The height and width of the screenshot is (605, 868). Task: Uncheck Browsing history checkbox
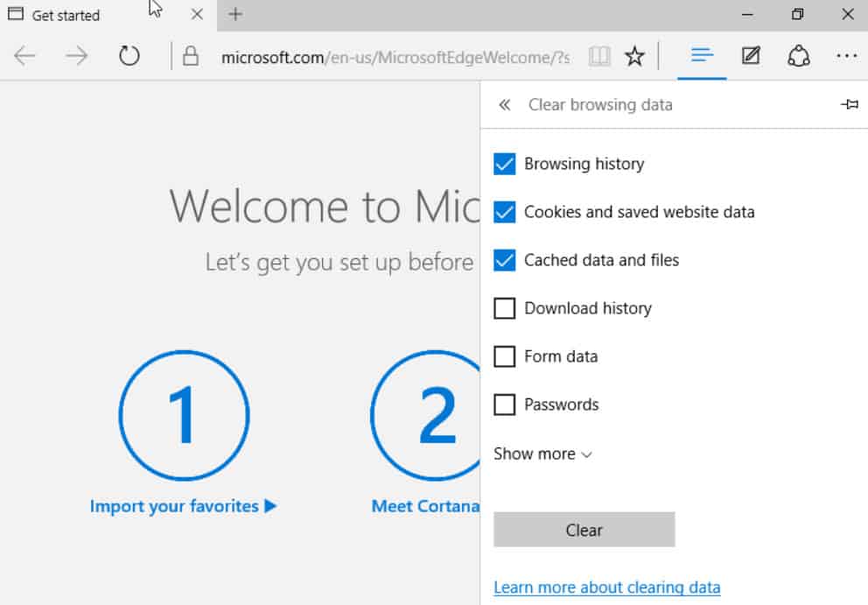tap(504, 164)
